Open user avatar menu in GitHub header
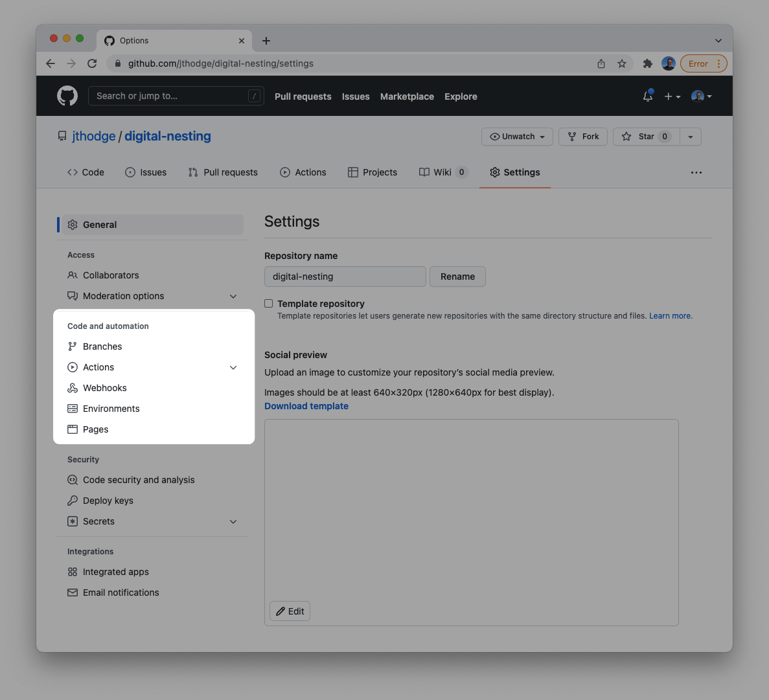769x700 pixels. click(702, 96)
